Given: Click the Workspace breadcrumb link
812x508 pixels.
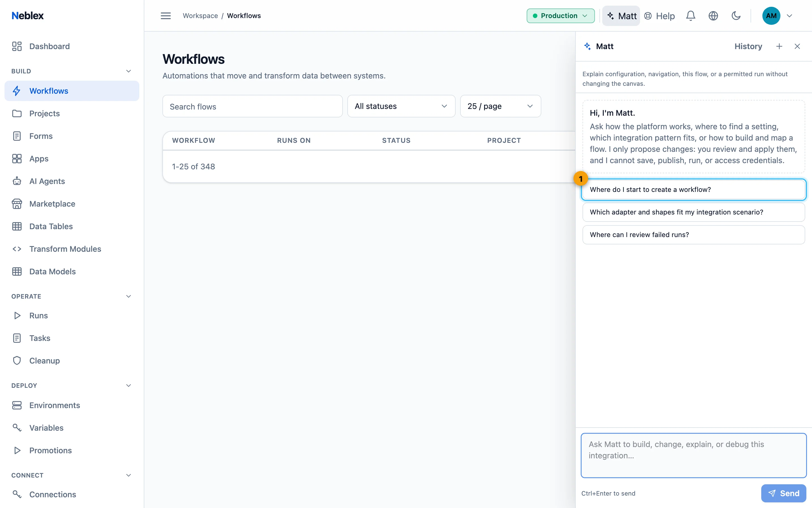Looking at the screenshot, I should 200,16.
